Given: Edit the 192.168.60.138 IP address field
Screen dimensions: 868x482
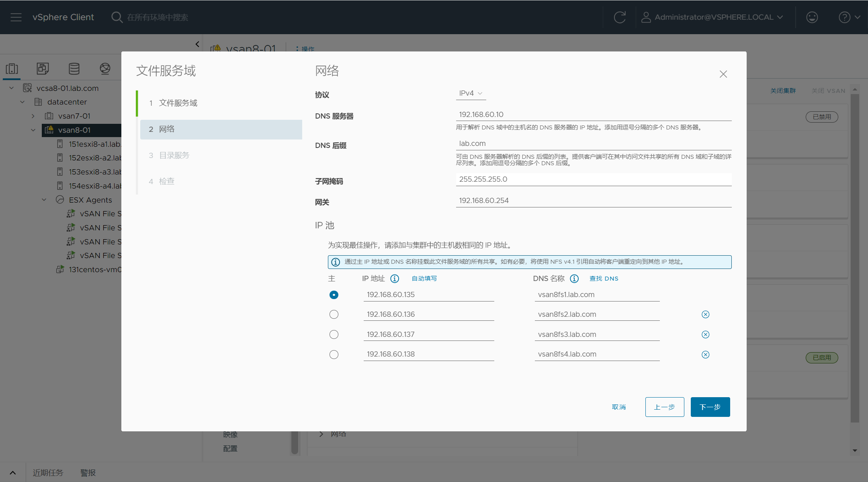Looking at the screenshot, I should 429,354.
